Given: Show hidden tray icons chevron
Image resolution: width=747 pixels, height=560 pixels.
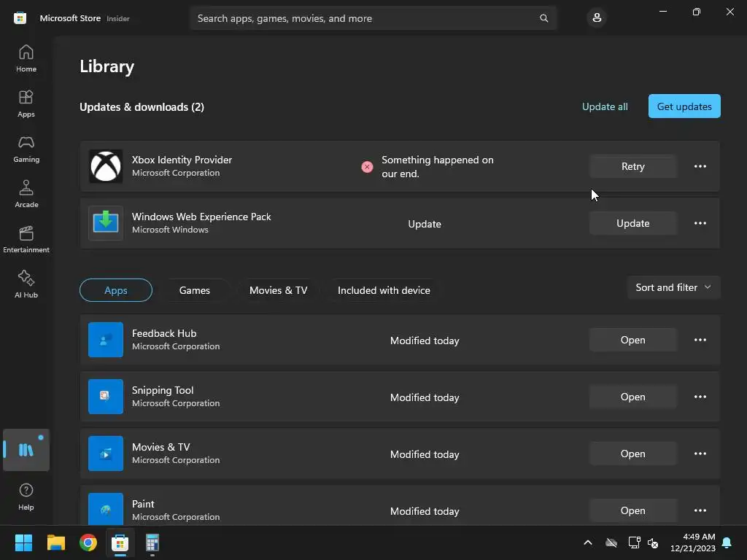Looking at the screenshot, I should [588, 542].
